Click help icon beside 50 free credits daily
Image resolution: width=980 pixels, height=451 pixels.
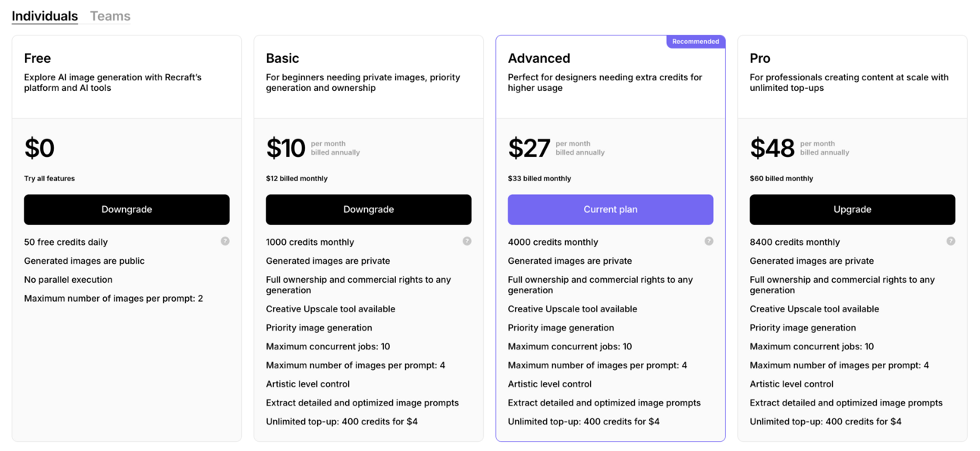225,241
